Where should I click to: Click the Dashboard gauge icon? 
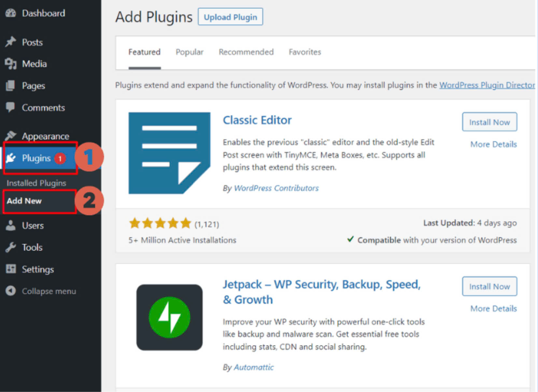click(11, 13)
